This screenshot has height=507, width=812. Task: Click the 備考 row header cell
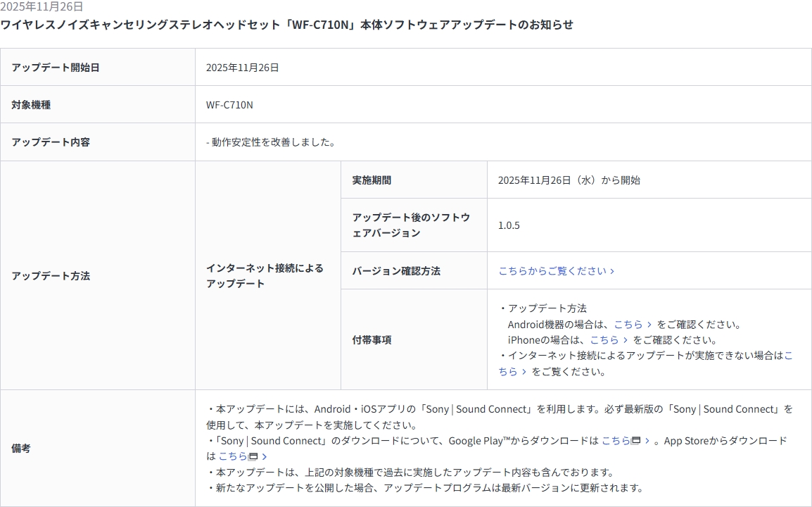click(x=21, y=449)
